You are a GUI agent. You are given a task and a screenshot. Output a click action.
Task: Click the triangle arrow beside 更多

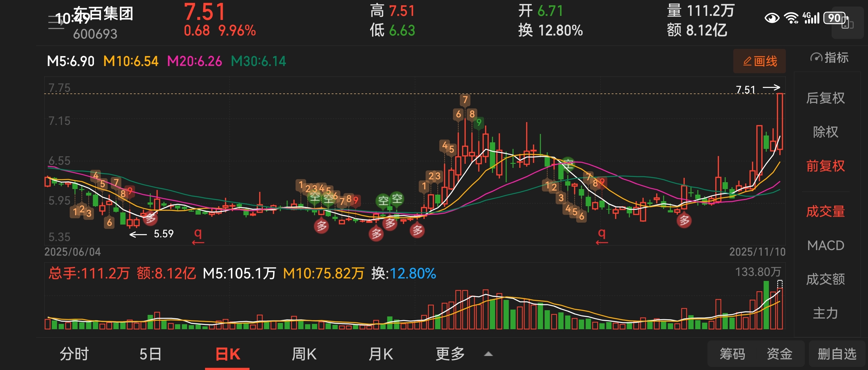click(488, 354)
